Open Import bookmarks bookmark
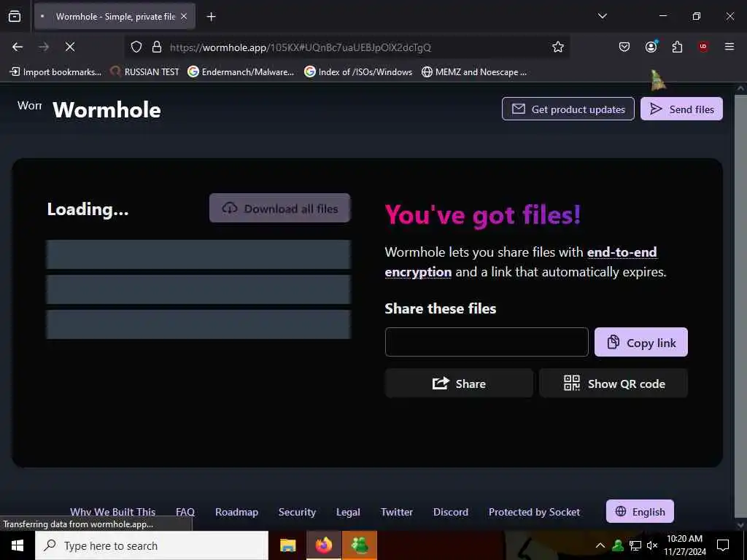This screenshot has width=747, height=560. pos(55,72)
